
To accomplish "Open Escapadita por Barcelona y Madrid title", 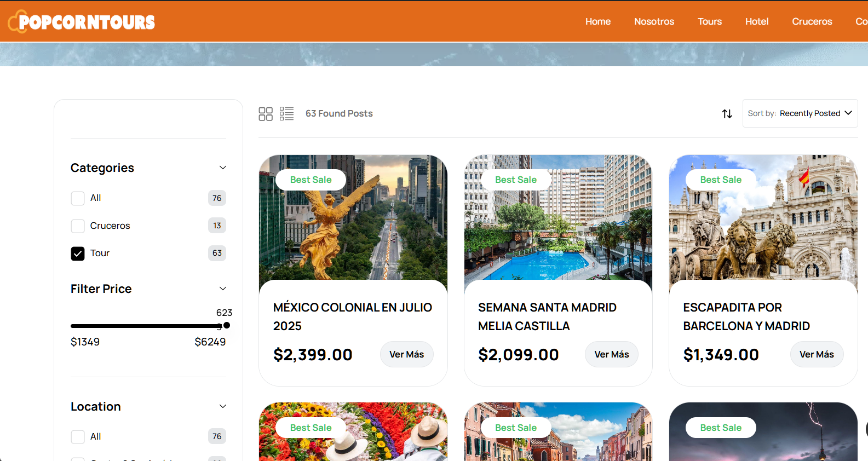I will pyautogui.click(x=746, y=316).
